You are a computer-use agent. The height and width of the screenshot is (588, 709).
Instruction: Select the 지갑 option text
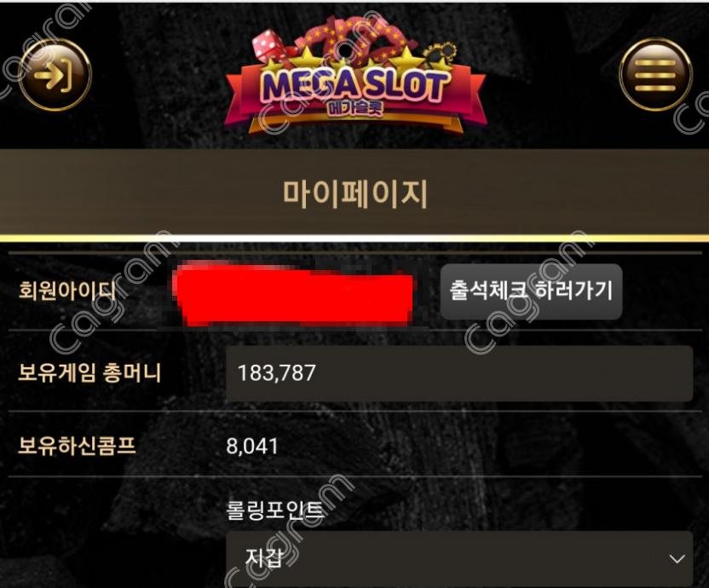click(263, 557)
